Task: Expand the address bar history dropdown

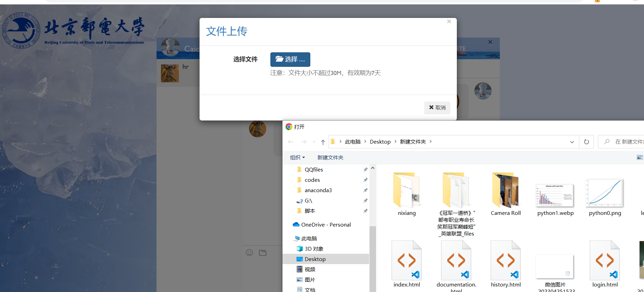Action: point(572,142)
